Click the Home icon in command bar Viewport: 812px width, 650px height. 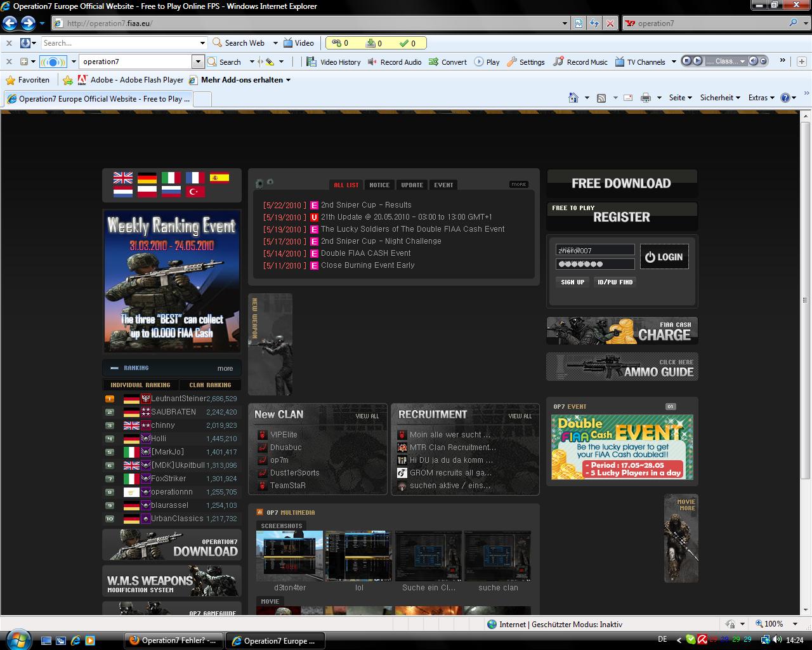[573, 98]
